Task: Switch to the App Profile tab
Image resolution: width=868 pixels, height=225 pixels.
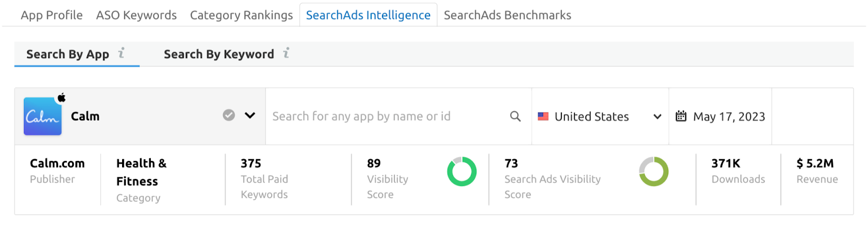Action: [x=52, y=15]
